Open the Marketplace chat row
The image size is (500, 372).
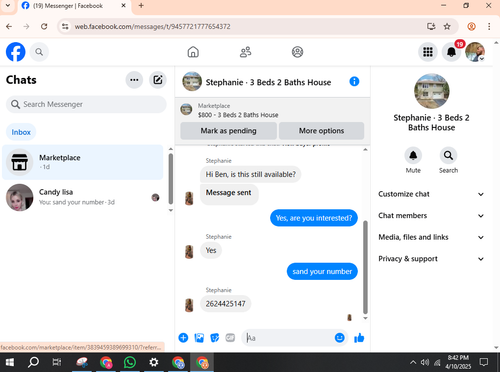83,162
